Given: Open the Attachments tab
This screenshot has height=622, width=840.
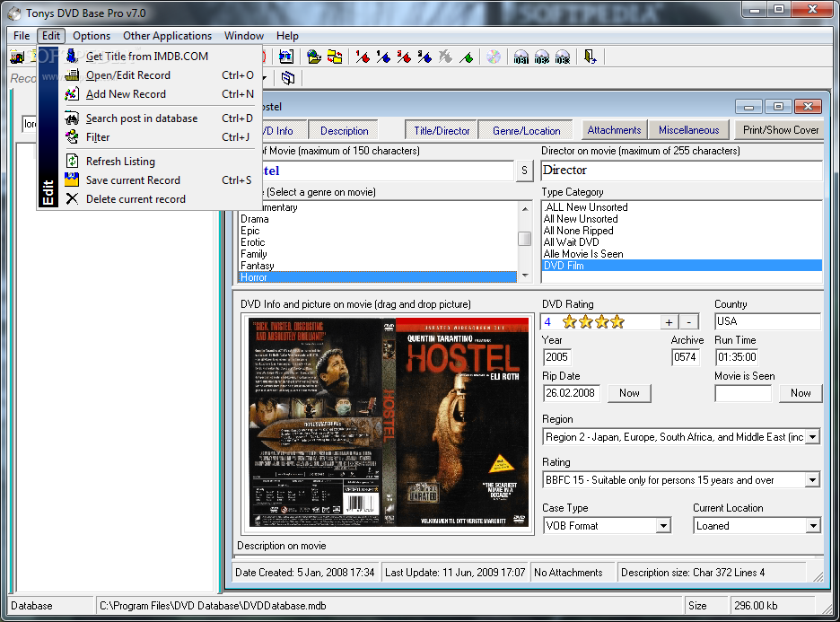Looking at the screenshot, I should pos(614,130).
